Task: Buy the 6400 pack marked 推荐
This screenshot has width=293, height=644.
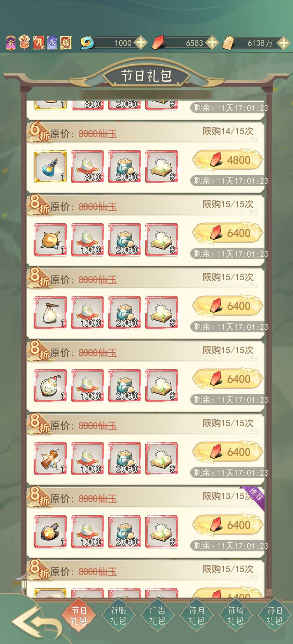Action: [228, 525]
